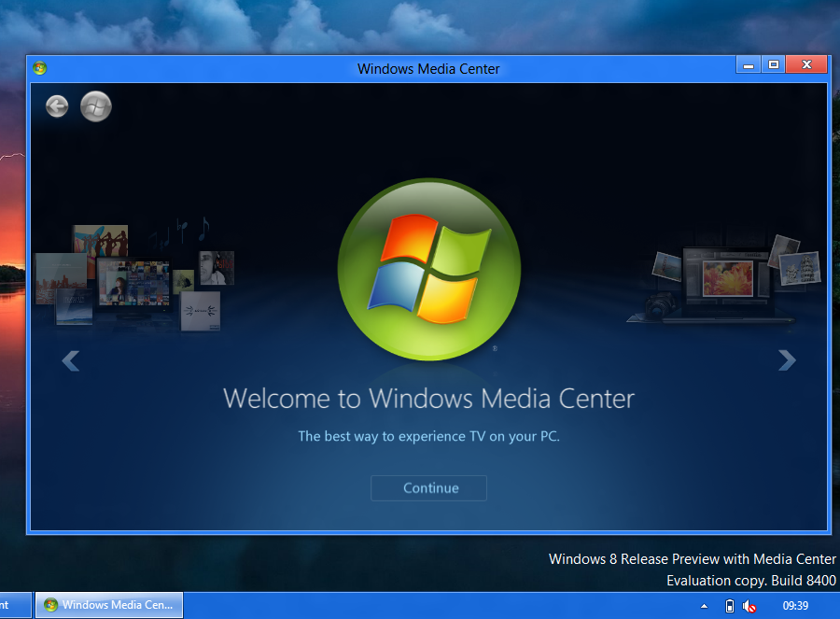Close the Windows Media Center window
Screen dimensions: 840x619
point(805,65)
